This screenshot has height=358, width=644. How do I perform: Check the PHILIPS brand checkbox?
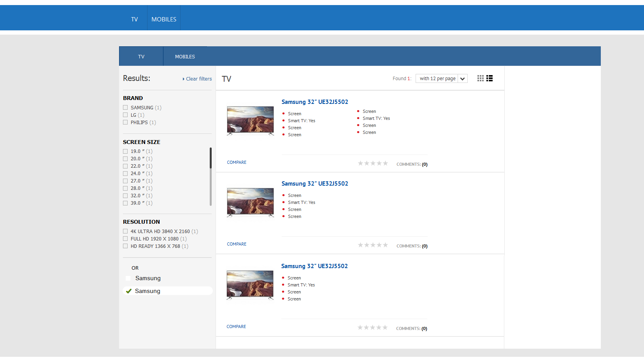click(x=125, y=122)
